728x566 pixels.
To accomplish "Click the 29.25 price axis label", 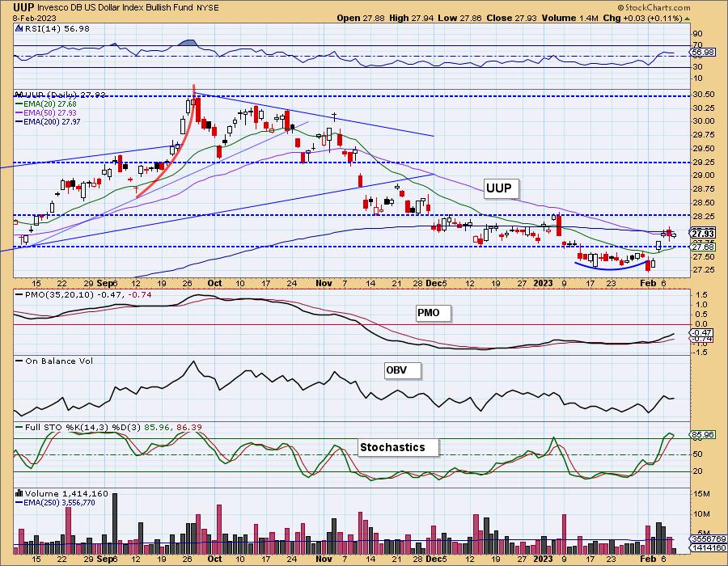I will coord(703,163).
